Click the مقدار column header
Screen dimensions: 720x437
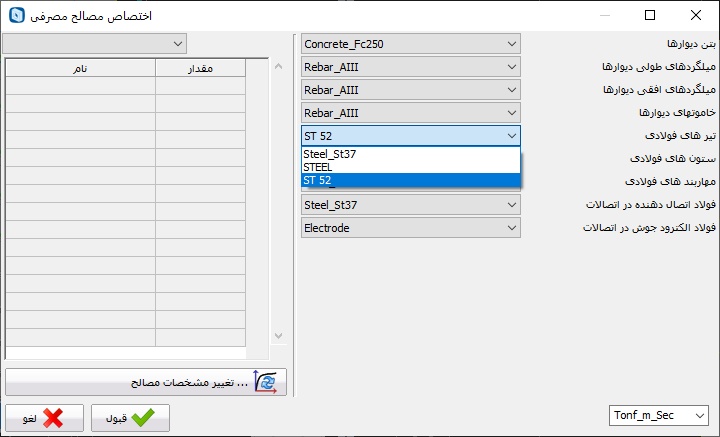[201, 68]
